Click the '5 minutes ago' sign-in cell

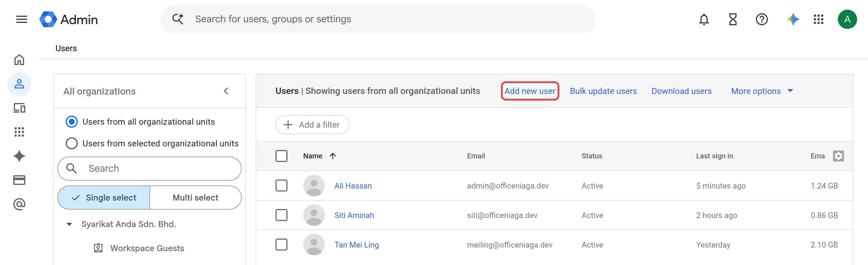pyautogui.click(x=721, y=185)
